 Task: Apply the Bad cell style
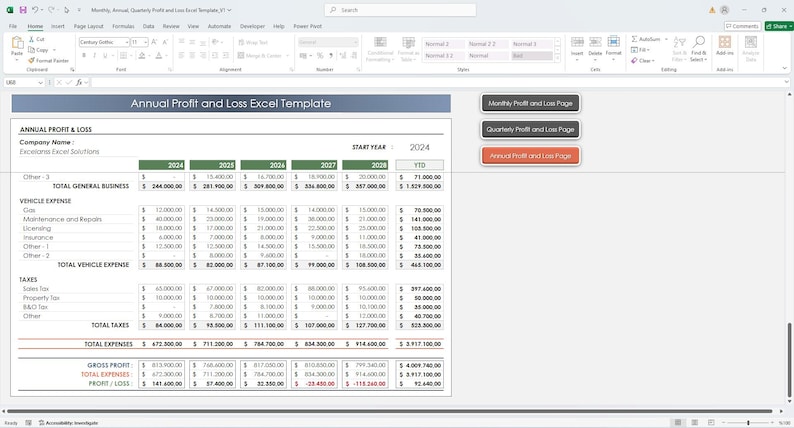tap(532, 56)
